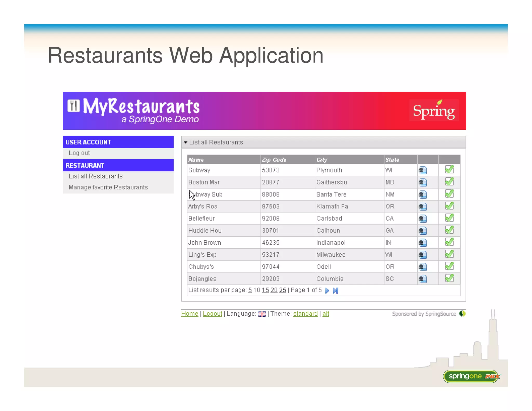Screen dimensions: 532x411
Task: Open details icon for Boston Mar row
Action: click(x=422, y=182)
